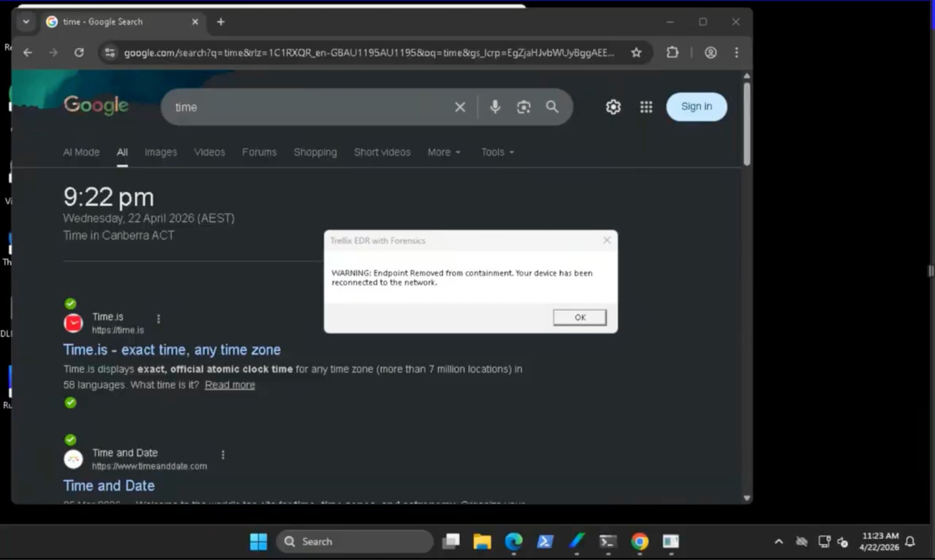This screenshot has height=560, width=935.
Task: Open the Chrome profile icon
Action: point(710,52)
